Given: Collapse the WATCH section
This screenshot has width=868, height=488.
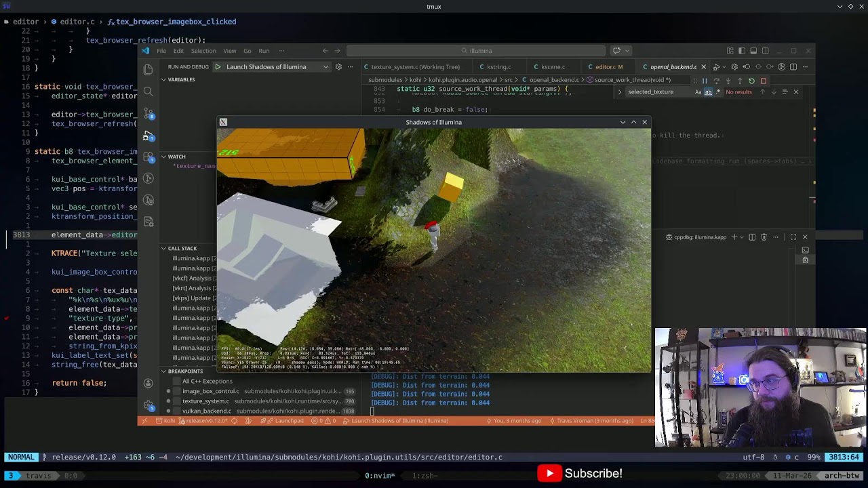Looking at the screenshot, I should (x=163, y=157).
